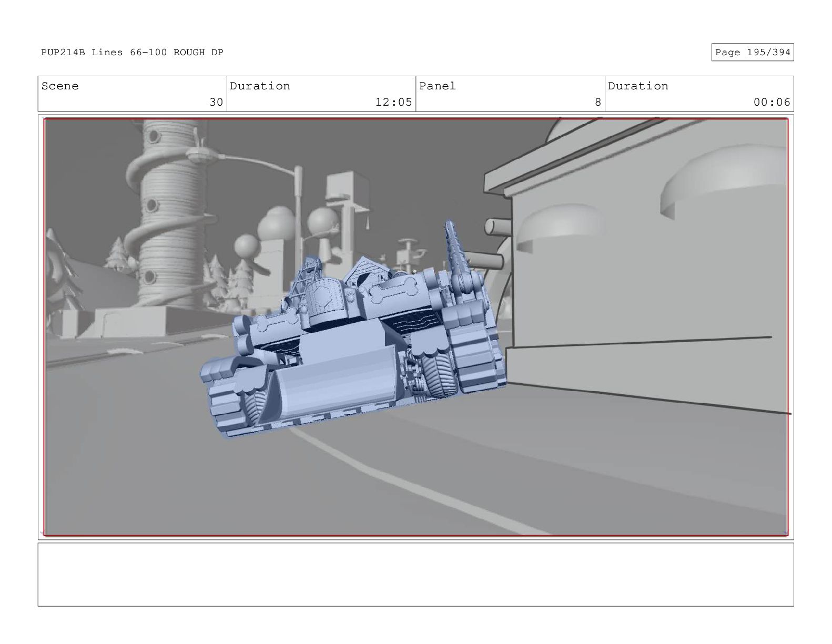Click the header text 'PUP214B Lines 66-100 ROUGH DP'
Screen dimensions: 832x644
132,53
